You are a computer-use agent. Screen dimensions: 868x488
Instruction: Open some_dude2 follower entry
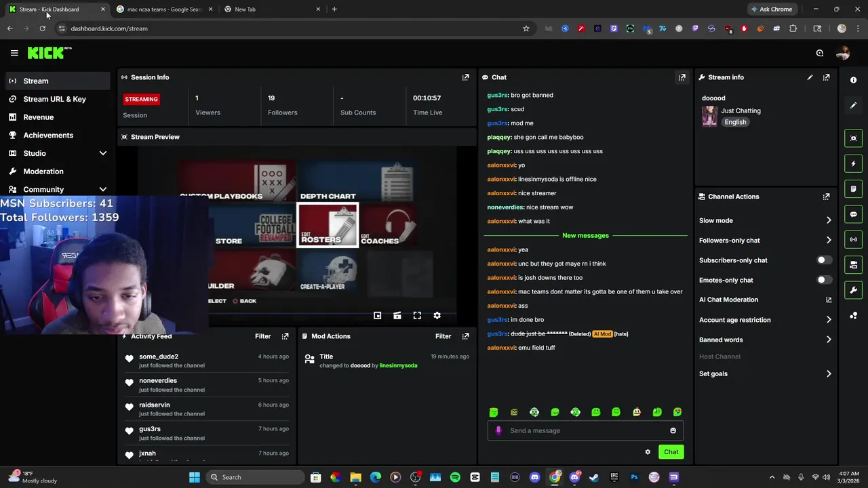coord(208,361)
